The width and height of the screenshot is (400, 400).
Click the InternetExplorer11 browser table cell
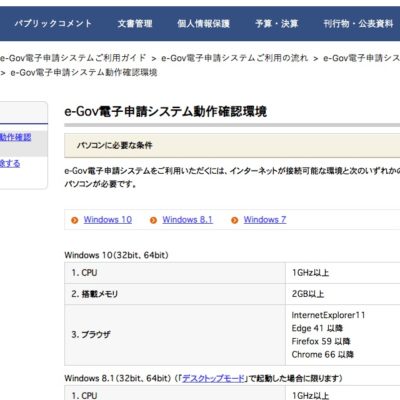(343, 335)
